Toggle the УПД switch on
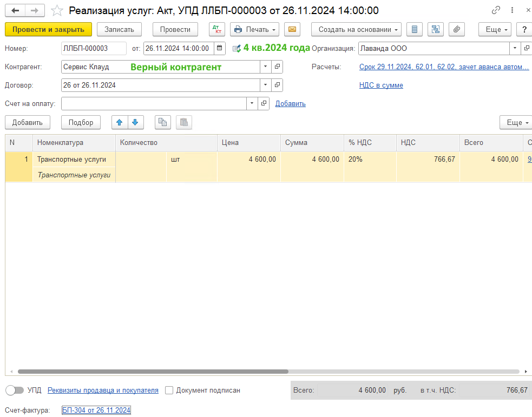This screenshot has width=532, height=417. coord(15,390)
